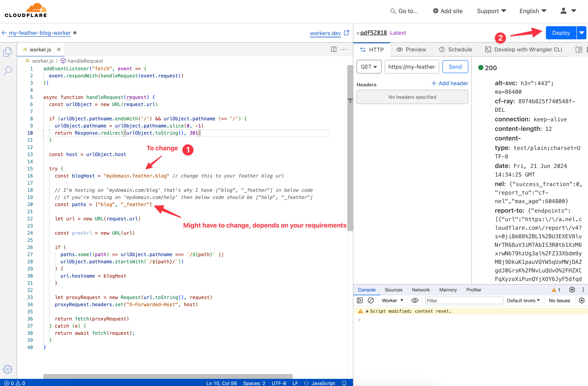Open DevTools settings gear beside warning count
The image size is (588, 386).
tap(572, 290)
